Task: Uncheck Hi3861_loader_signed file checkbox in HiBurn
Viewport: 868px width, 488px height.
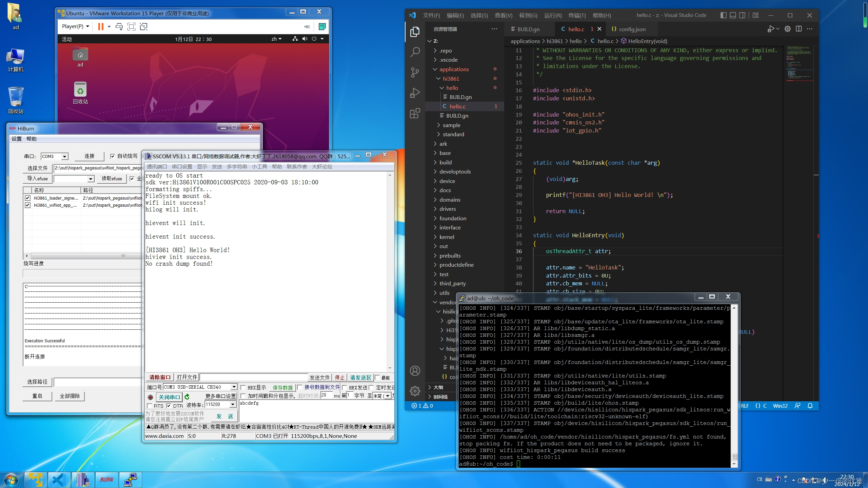Action: pyautogui.click(x=27, y=198)
